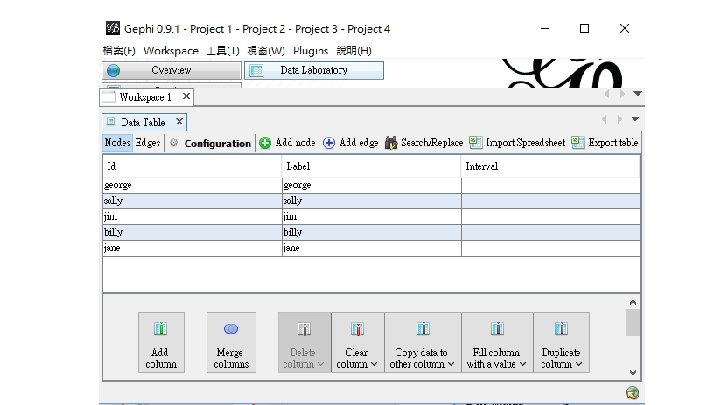720x405 pixels.
Task: Open the 視窗(W) window menu
Action: 266,51
